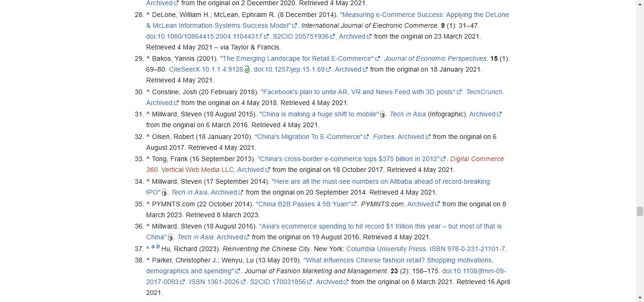Grab the vertical scrollbar thumb
The width and height of the screenshot is (644, 302).
click(x=640, y=211)
